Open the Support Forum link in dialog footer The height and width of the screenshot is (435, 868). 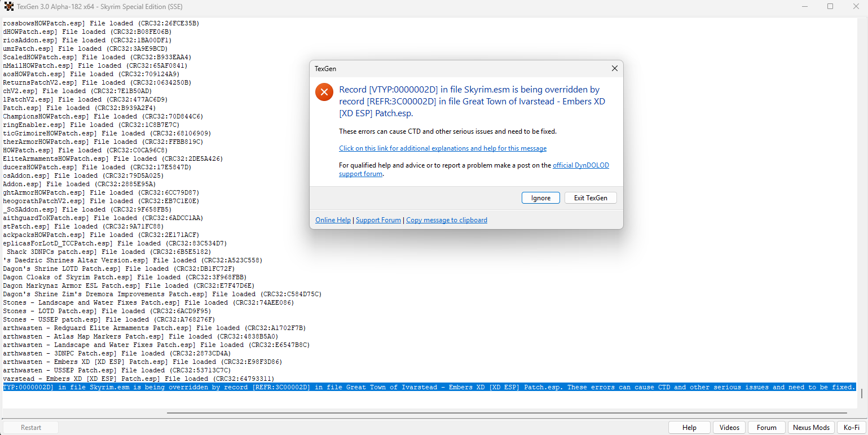coord(378,220)
